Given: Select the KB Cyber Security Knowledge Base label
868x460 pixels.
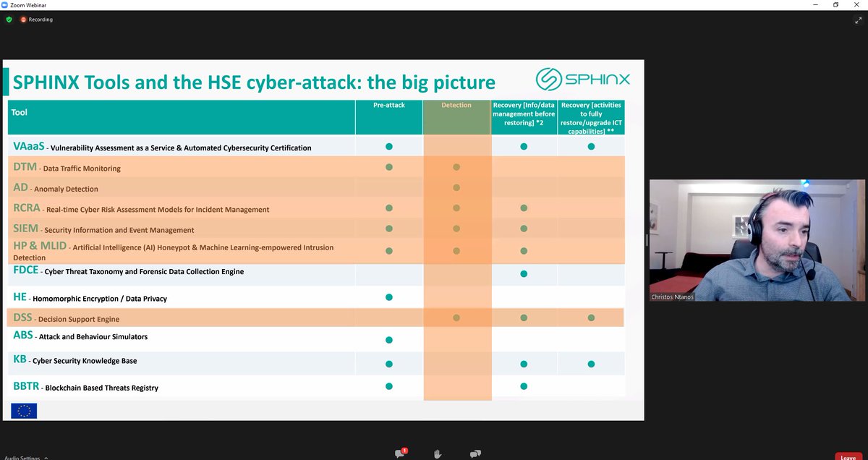Looking at the screenshot, I should pos(75,359).
